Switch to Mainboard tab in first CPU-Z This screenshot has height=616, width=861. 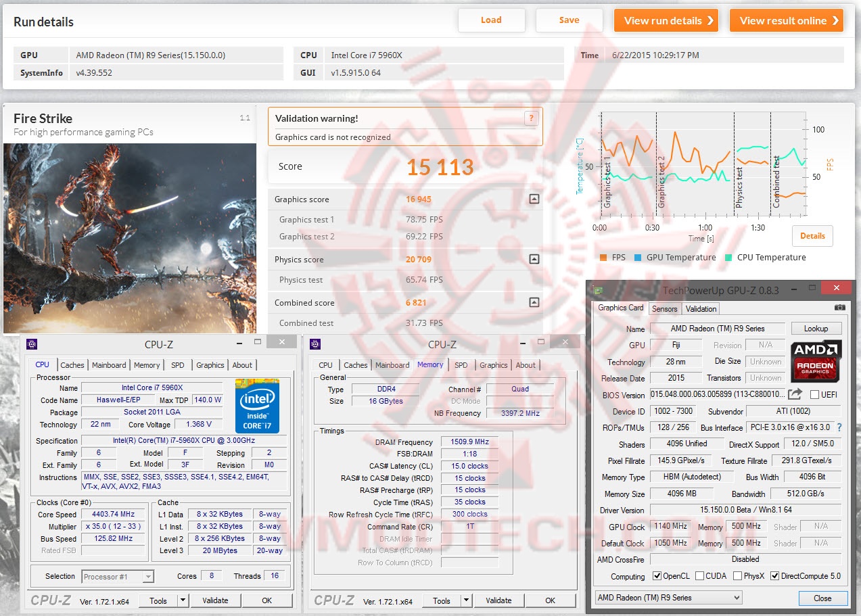109,365
